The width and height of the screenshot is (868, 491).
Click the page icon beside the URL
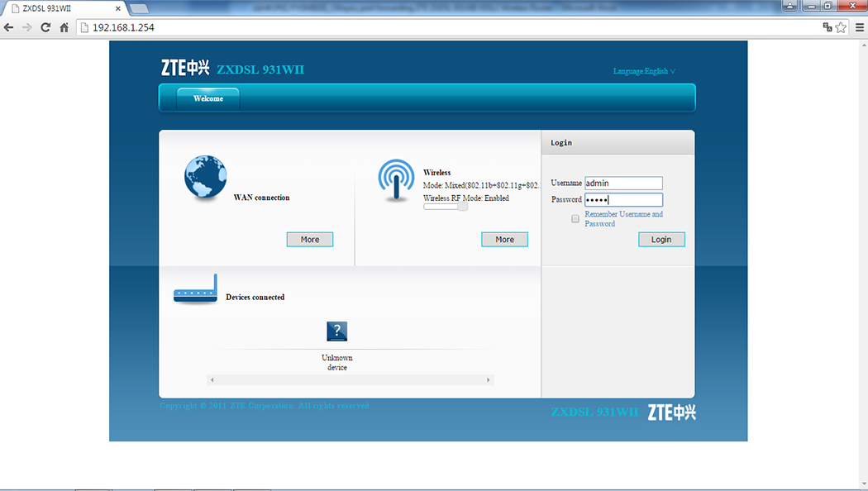(84, 27)
